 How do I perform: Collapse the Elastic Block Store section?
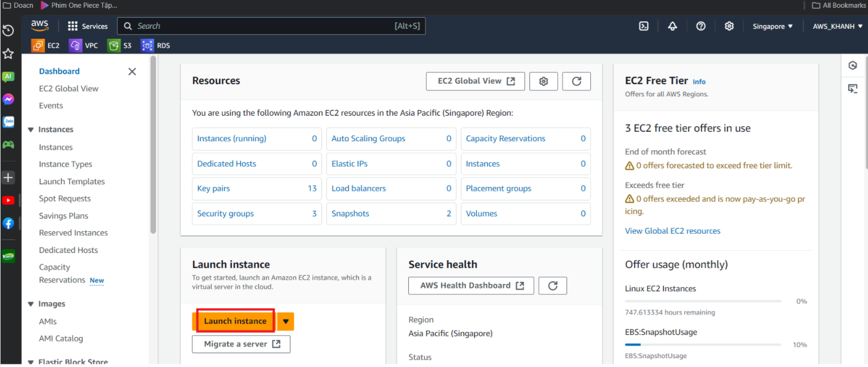pyautogui.click(x=31, y=361)
